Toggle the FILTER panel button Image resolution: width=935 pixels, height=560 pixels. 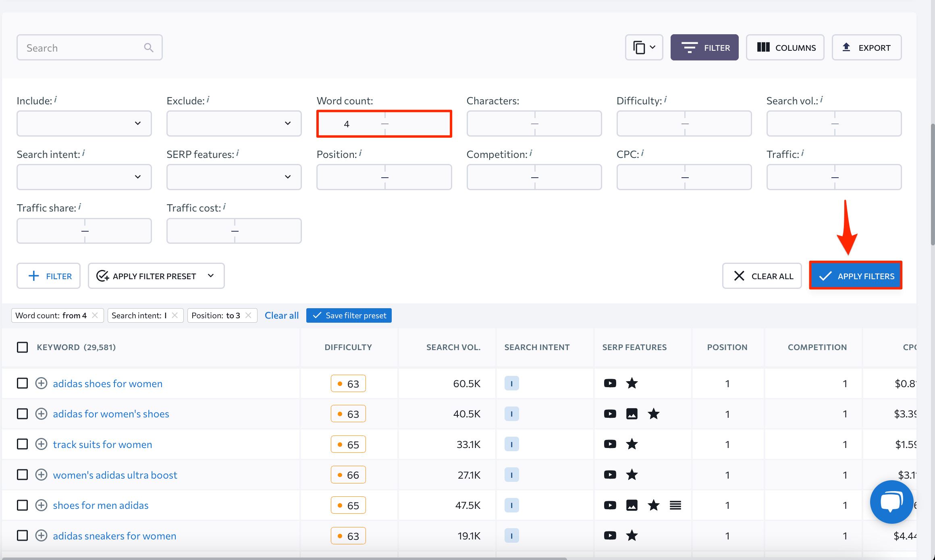(704, 48)
